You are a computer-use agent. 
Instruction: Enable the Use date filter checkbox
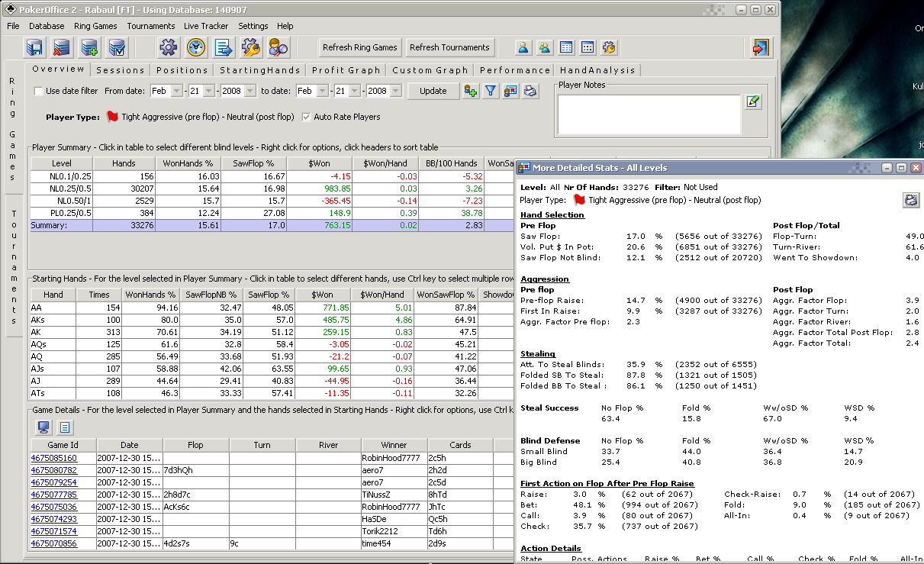click(x=38, y=92)
